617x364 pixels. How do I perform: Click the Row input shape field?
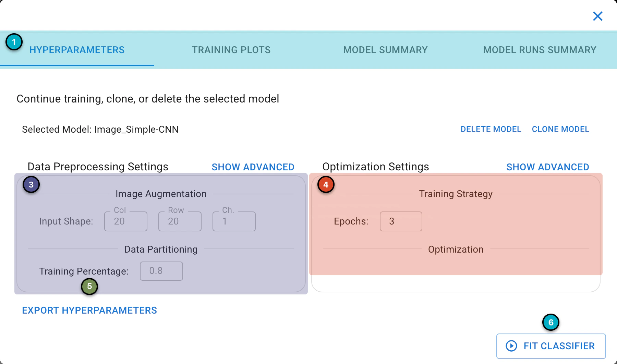click(180, 221)
